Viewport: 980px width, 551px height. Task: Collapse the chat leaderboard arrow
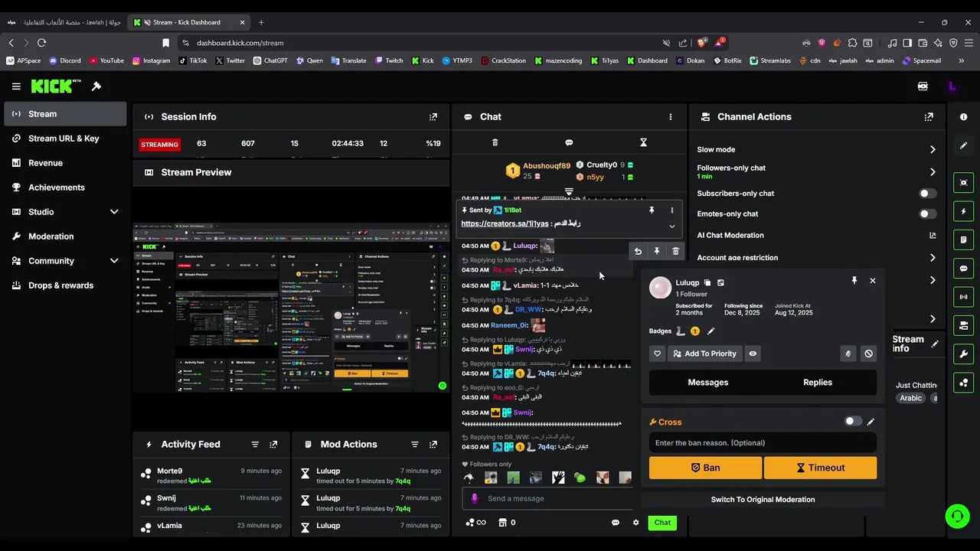click(569, 191)
